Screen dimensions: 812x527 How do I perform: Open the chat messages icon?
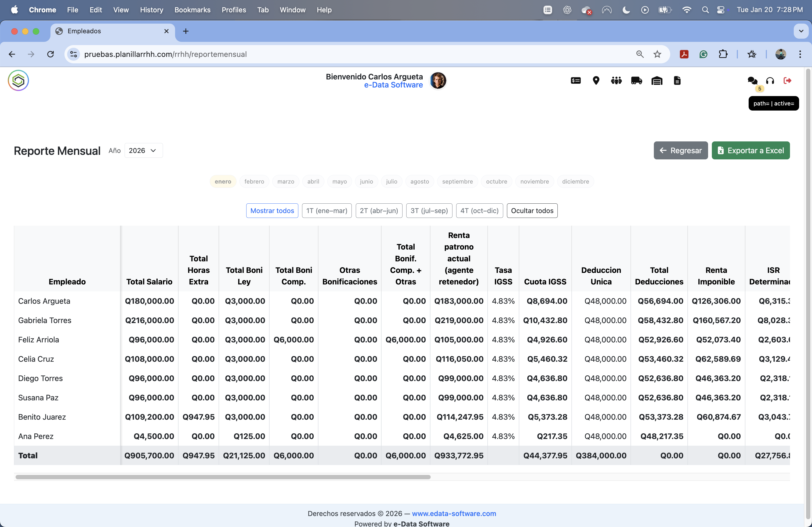click(752, 80)
